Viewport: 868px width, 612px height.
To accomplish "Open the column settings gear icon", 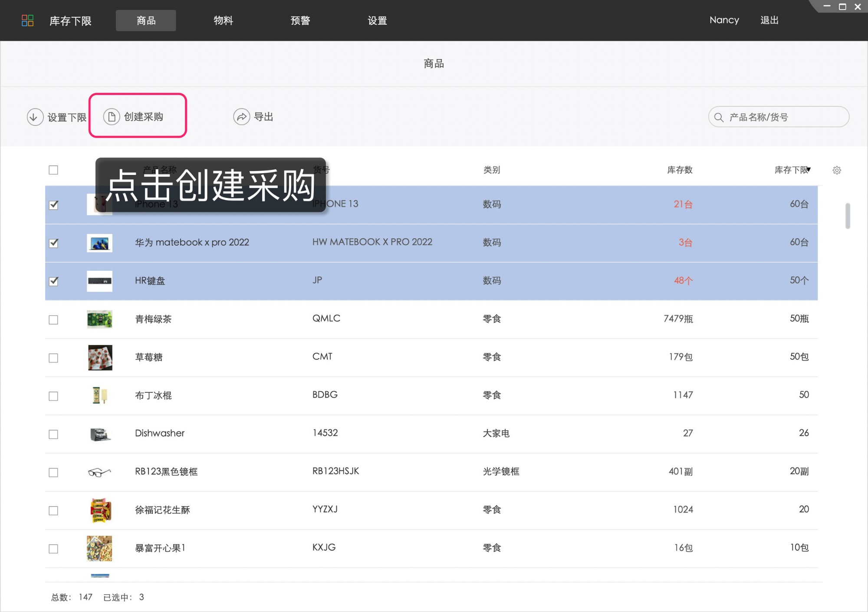I will pyautogui.click(x=837, y=170).
